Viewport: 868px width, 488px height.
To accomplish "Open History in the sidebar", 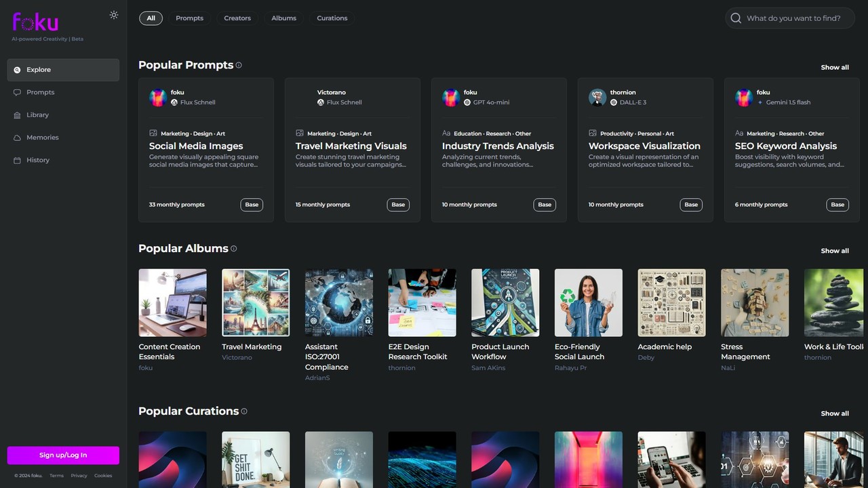I will (63, 160).
